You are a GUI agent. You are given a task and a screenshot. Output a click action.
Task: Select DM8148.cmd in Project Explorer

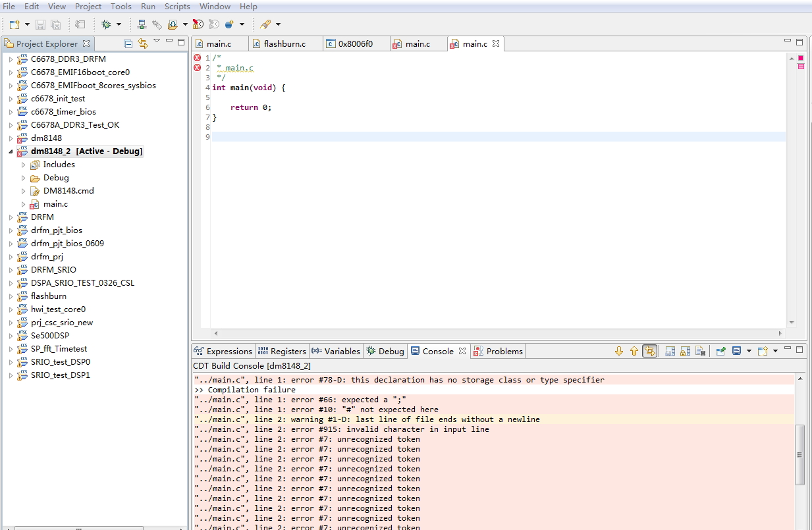(68, 191)
